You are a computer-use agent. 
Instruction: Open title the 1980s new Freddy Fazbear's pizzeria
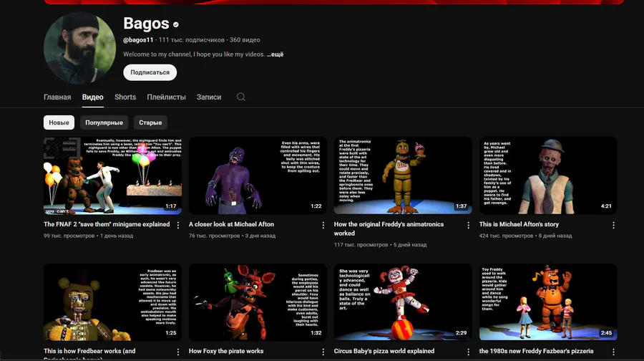tap(536, 351)
